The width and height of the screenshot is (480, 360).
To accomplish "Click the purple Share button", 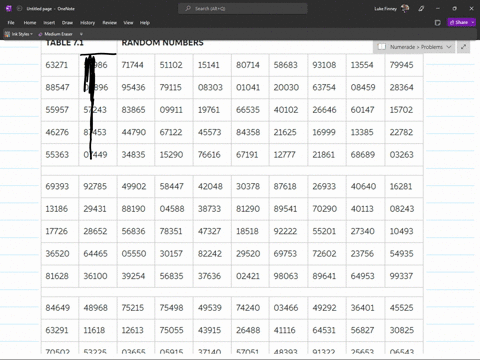I will pyautogui.click(x=459, y=22).
